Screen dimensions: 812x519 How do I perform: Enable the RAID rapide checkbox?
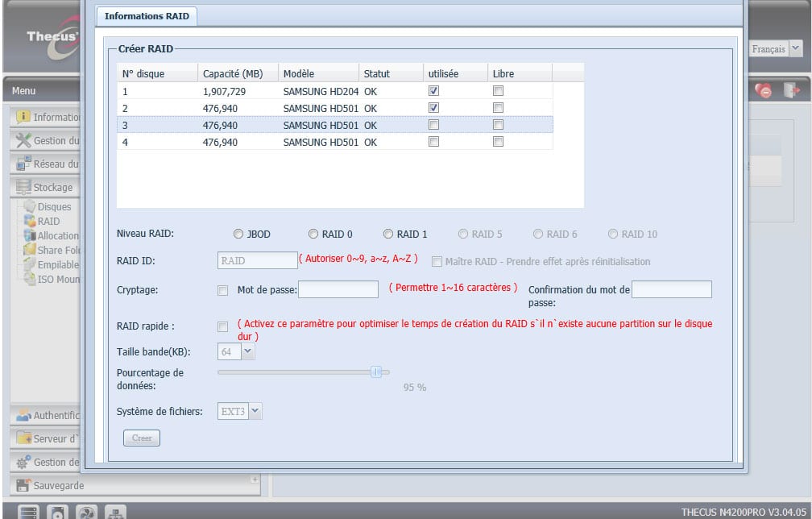tap(222, 326)
